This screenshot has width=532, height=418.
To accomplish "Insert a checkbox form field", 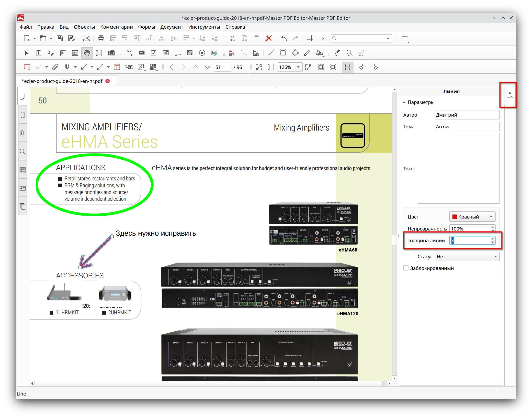I will (x=154, y=53).
